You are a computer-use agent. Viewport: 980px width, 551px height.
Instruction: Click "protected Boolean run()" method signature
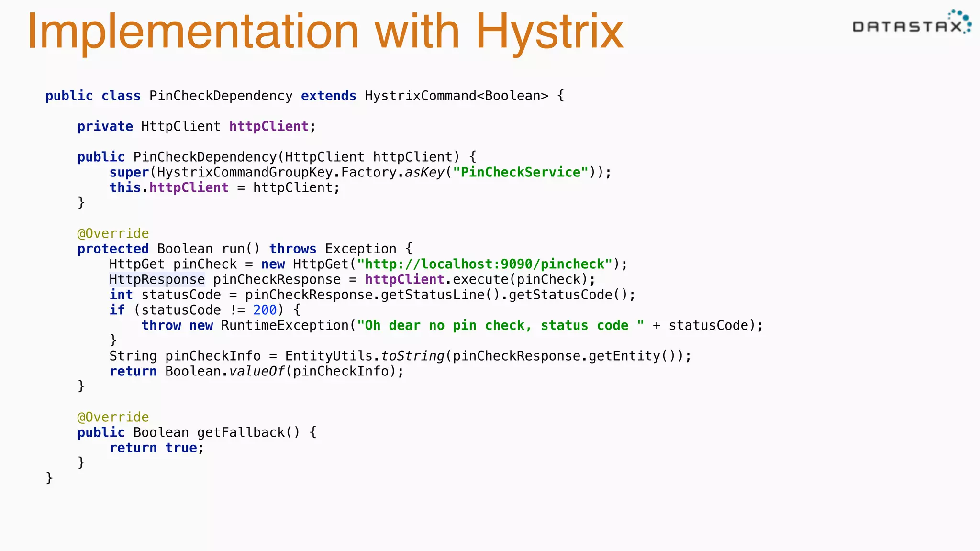pos(169,249)
